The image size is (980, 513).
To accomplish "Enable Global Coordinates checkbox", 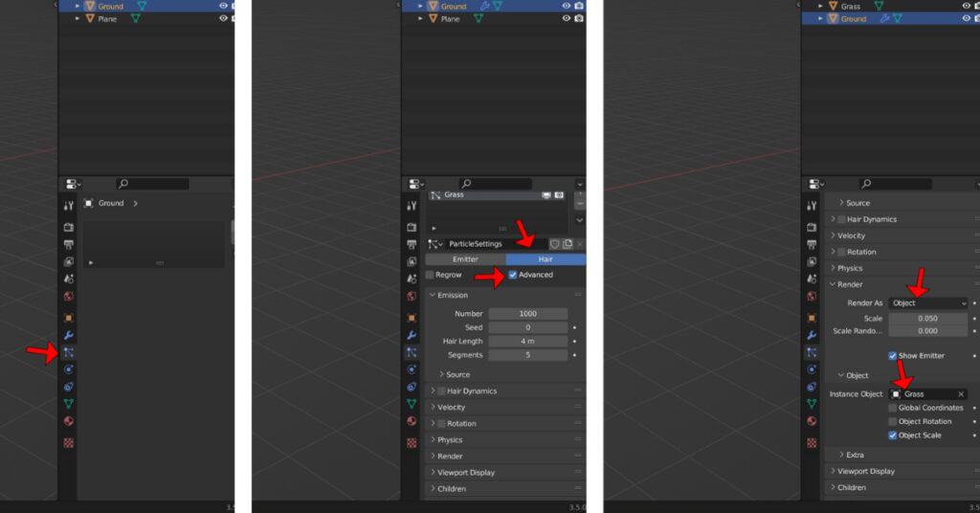I will click(893, 408).
